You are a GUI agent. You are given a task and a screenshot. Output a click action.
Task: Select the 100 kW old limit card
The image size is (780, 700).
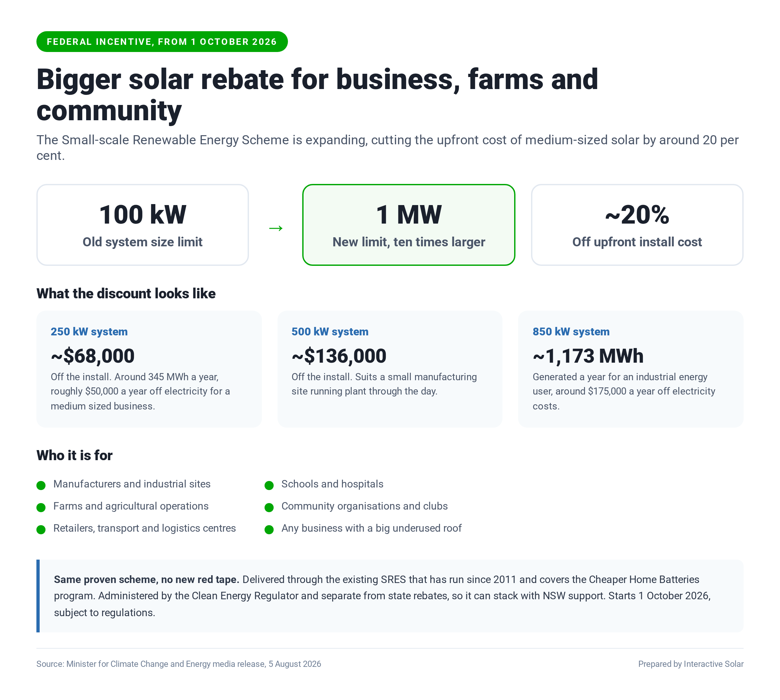click(142, 225)
